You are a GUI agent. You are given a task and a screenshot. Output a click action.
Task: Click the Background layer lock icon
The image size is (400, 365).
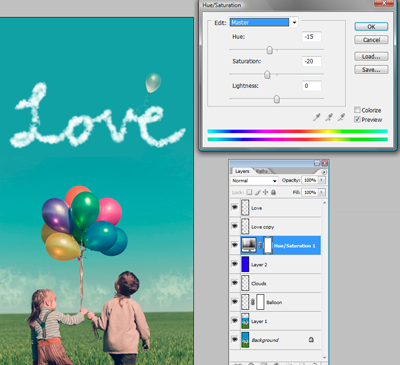[311, 340]
